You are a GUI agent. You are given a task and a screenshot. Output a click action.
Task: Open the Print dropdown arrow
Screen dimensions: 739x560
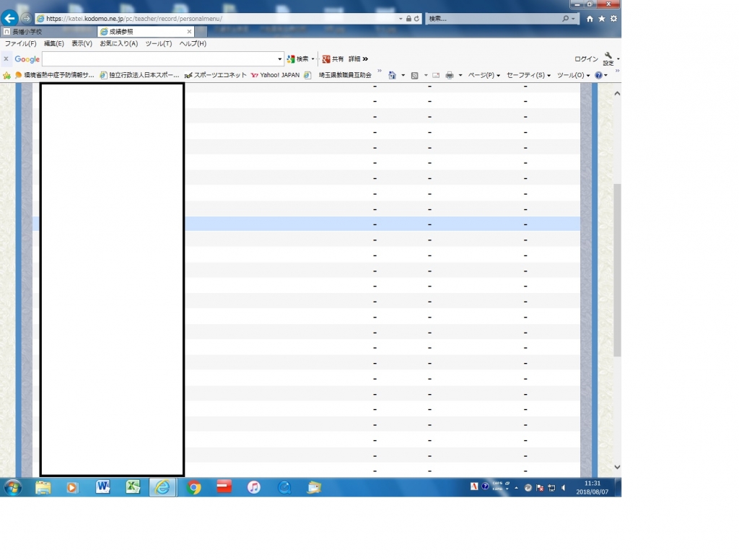pyautogui.click(x=460, y=76)
